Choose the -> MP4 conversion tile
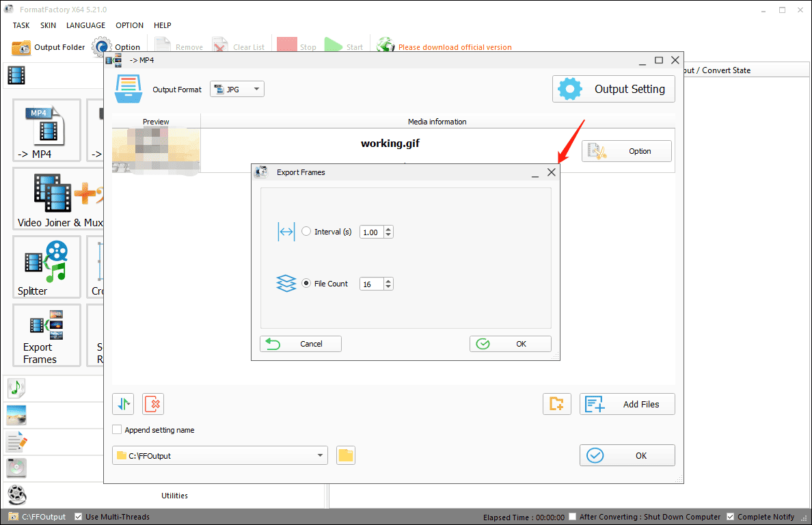 pyautogui.click(x=46, y=130)
